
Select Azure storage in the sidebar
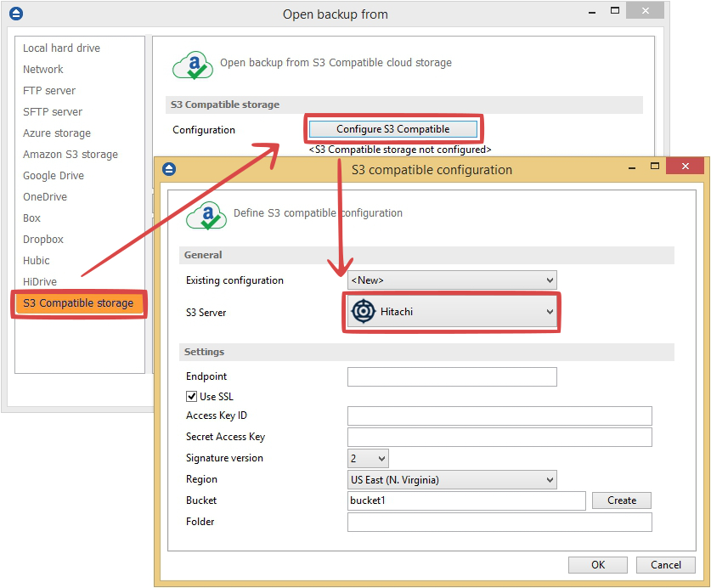point(57,133)
